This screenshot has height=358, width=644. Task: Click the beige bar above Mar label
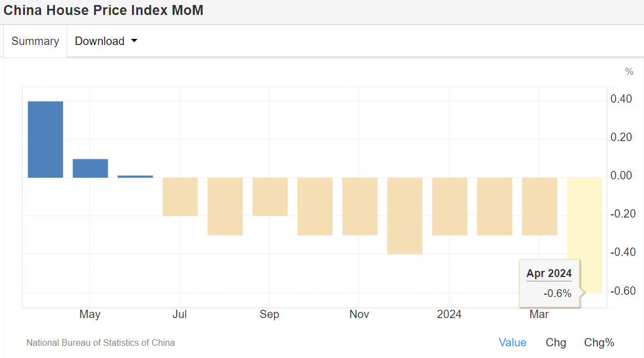pos(540,206)
